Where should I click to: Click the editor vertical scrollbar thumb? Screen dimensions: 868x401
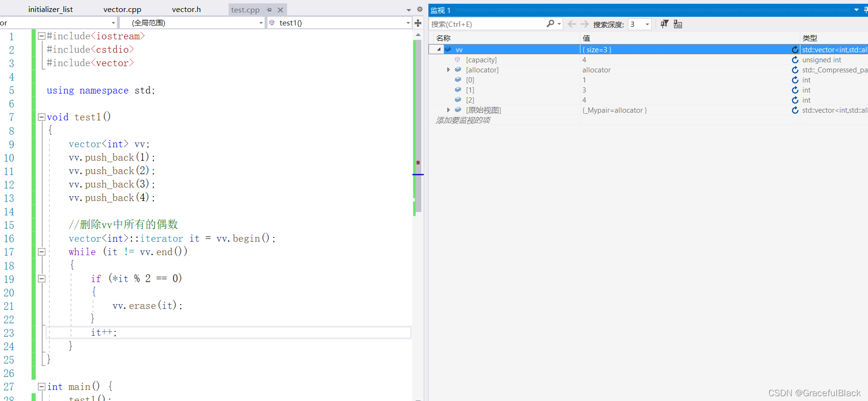(x=418, y=126)
